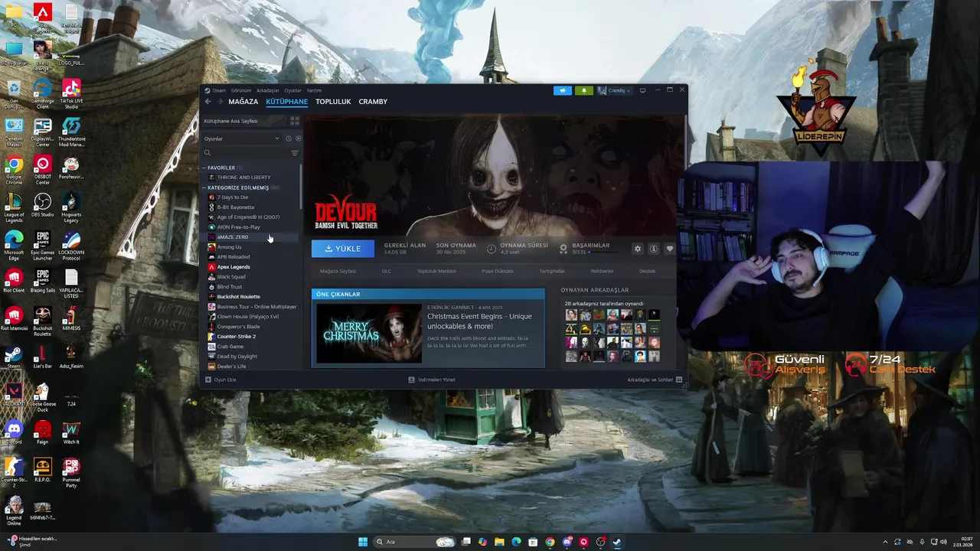Screen dimensions: 980x551
Task: Open advanced filter options icon in sidebar
Action: [x=295, y=153]
